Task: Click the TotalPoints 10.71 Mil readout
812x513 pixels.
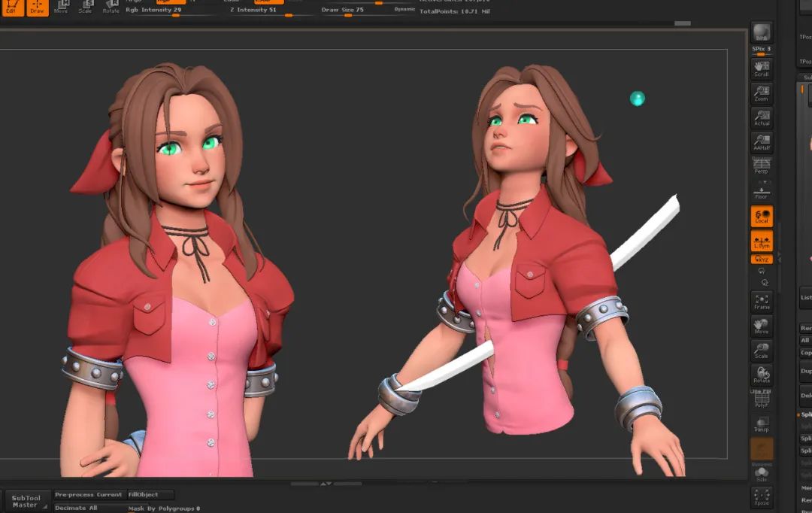Action: coord(454,11)
